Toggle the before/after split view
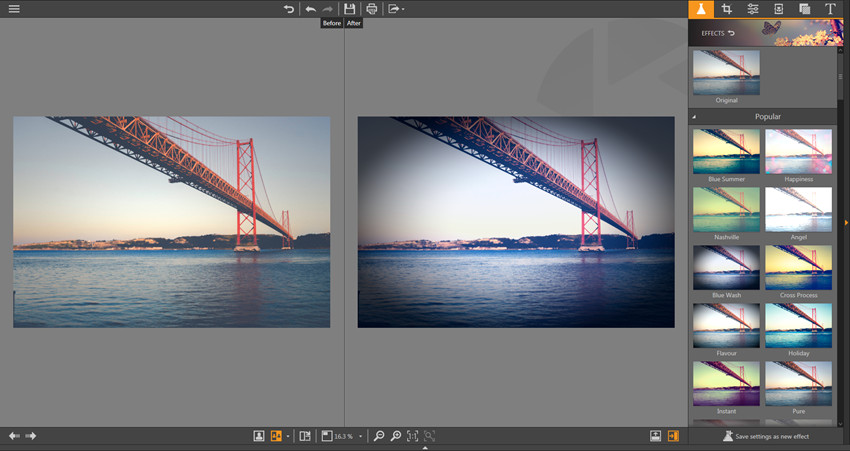Image resolution: width=850 pixels, height=451 pixels. point(276,436)
